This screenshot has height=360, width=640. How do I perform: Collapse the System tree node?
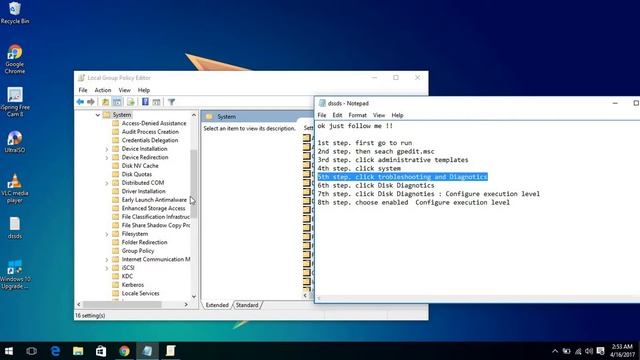(x=98, y=115)
